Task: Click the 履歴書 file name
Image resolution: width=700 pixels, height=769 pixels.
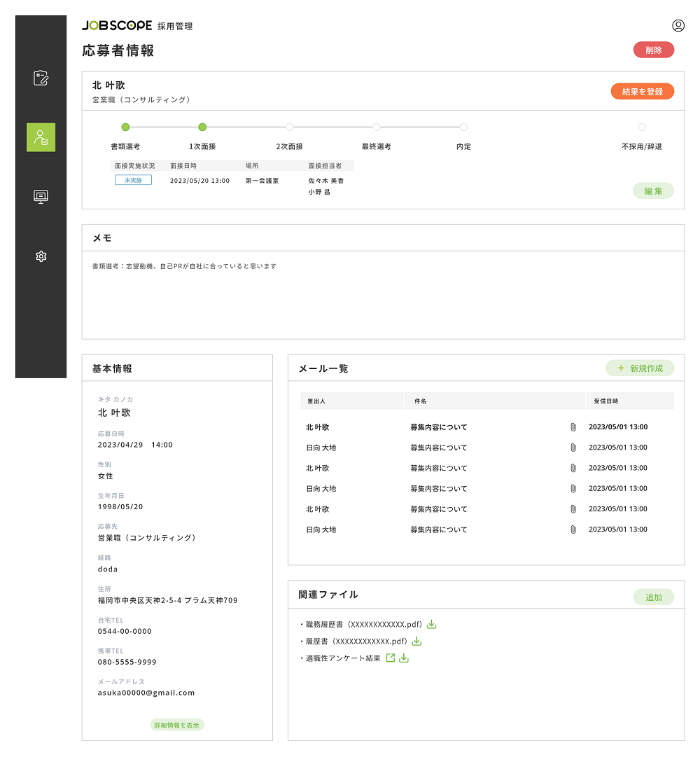Action: tap(356, 641)
